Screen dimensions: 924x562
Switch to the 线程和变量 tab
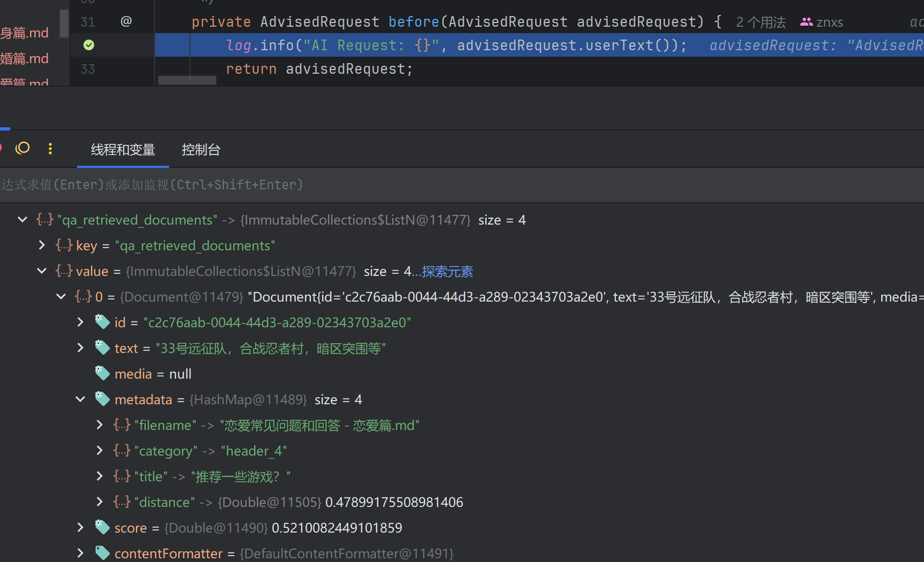pyautogui.click(x=123, y=150)
